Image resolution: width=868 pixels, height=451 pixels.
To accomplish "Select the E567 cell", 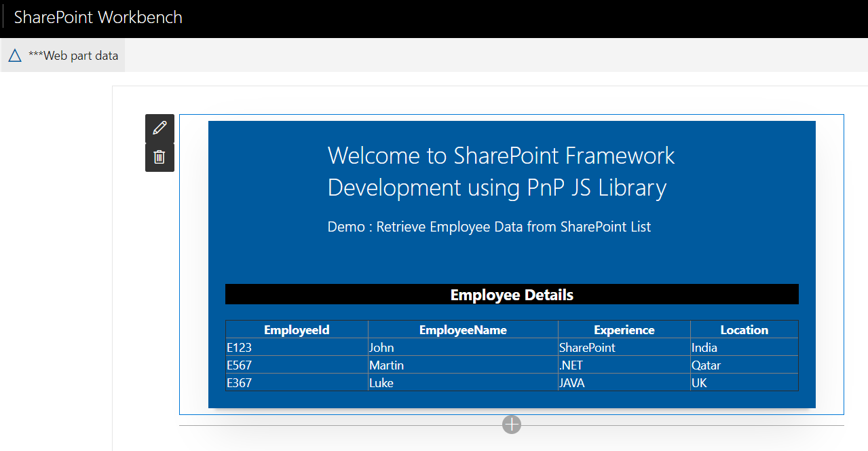I will point(297,365).
